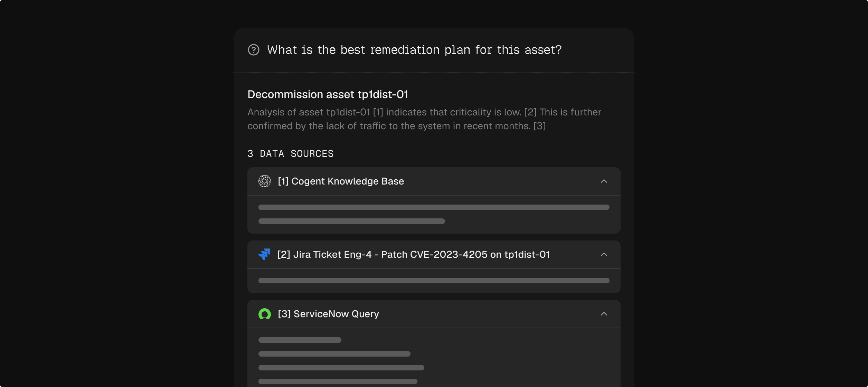Click the shorter second placeholder line under Cogent

coord(351,221)
